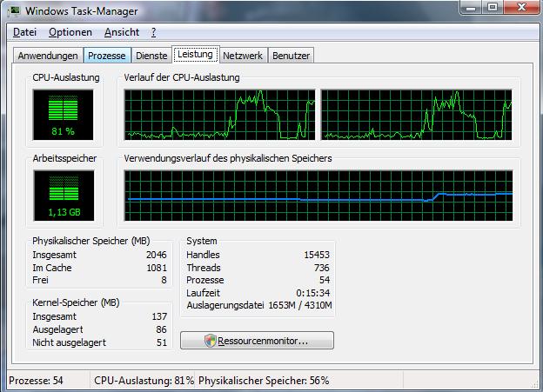Click the Verlauf der CPU-Auslastung label
The width and height of the screenshot is (543, 392).
182,77
